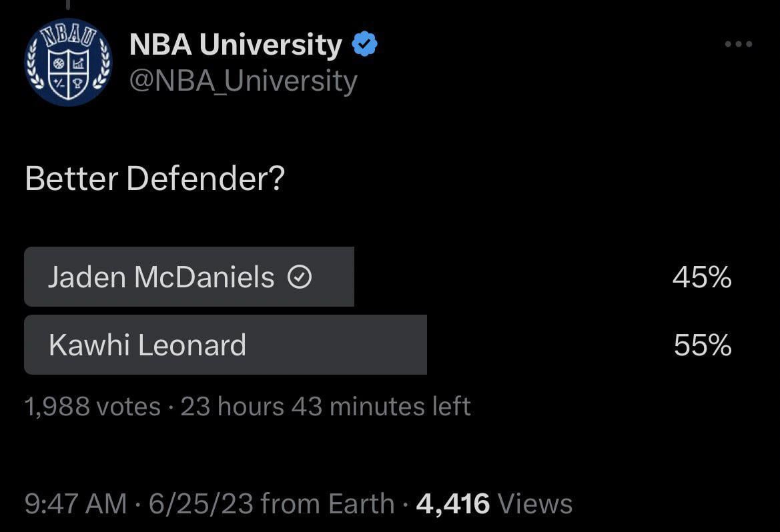Image resolution: width=780 pixels, height=532 pixels.
Task: Open the @NBA_University handle link
Action: [x=243, y=81]
